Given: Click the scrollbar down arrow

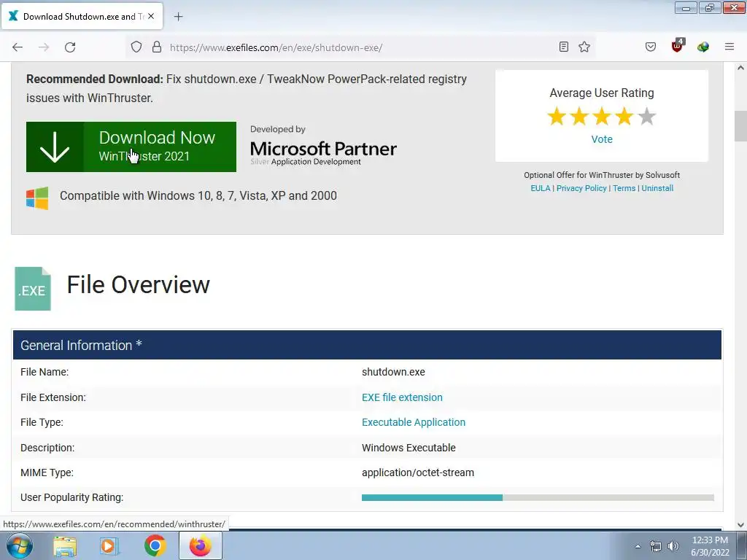Looking at the screenshot, I should (x=740, y=525).
